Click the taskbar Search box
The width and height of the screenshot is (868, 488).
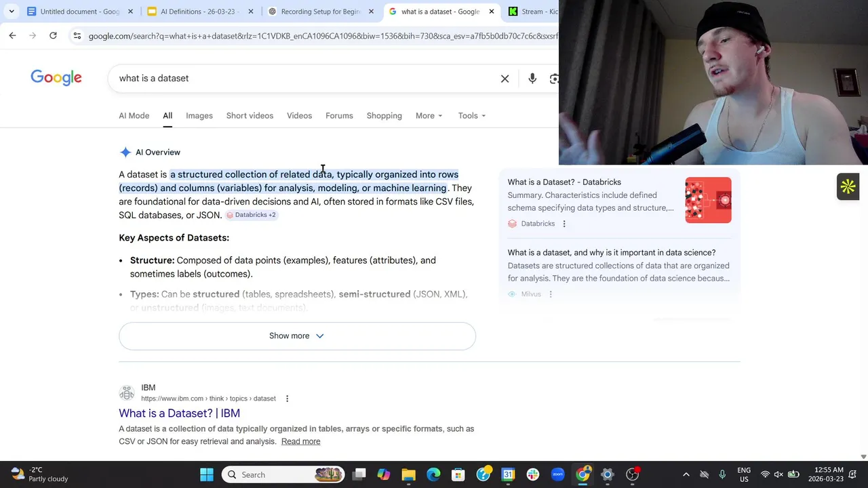point(283,474)
